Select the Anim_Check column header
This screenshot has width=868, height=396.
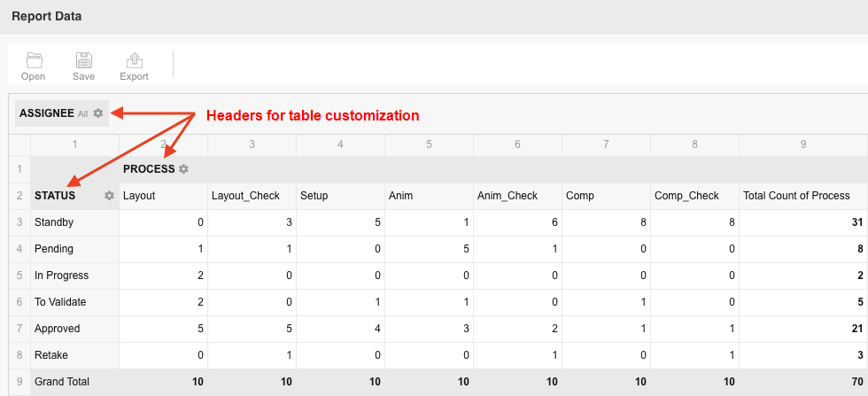(x=517, y=196)
